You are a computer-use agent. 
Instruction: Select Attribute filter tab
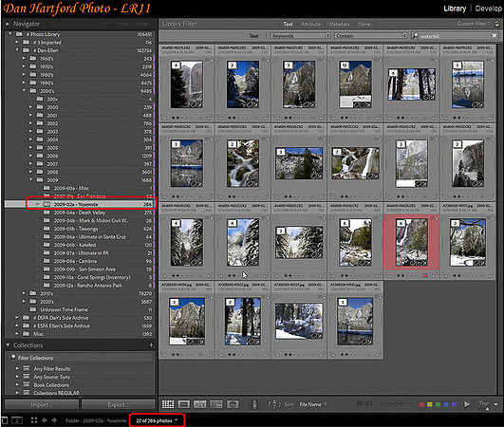pyautogui.click(x=310, y=24)
